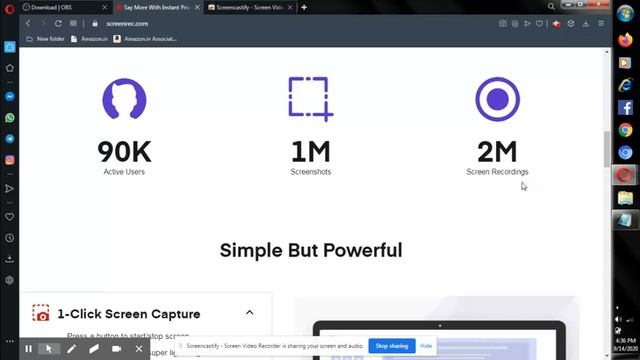Open the Amazon.in bookmark
Screen dimensions: 640x360
(x=89, y=39)
